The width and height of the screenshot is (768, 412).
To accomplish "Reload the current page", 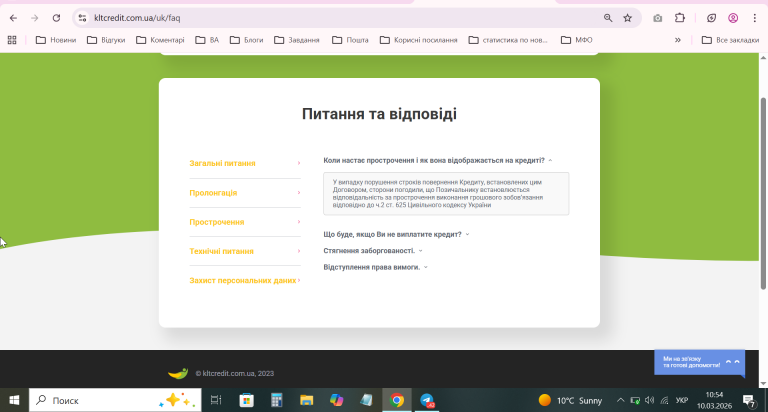I will pos(56,18).
